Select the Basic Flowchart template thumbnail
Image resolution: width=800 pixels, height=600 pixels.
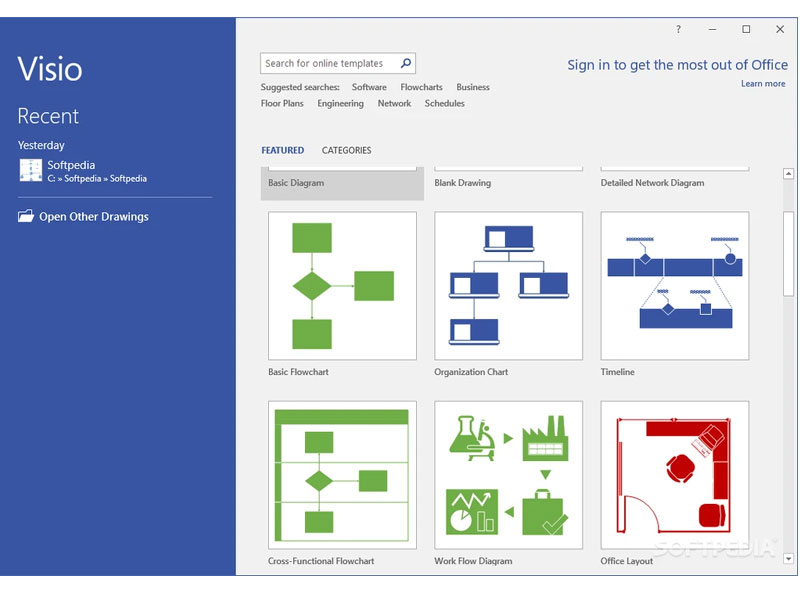pos(342,286)
